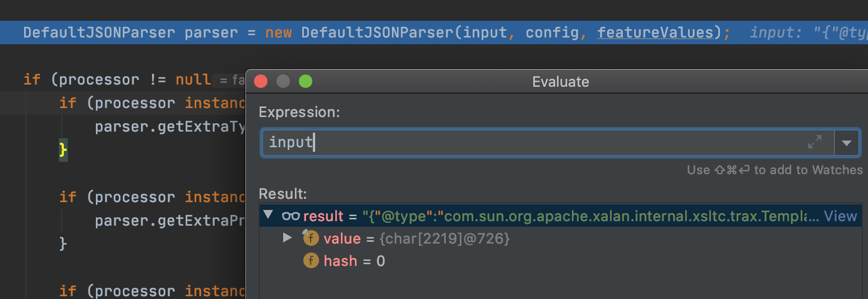Viewport: 868px width, 299px height.
Task: Click the inline hint after processor != null
Action: point(230,81)
